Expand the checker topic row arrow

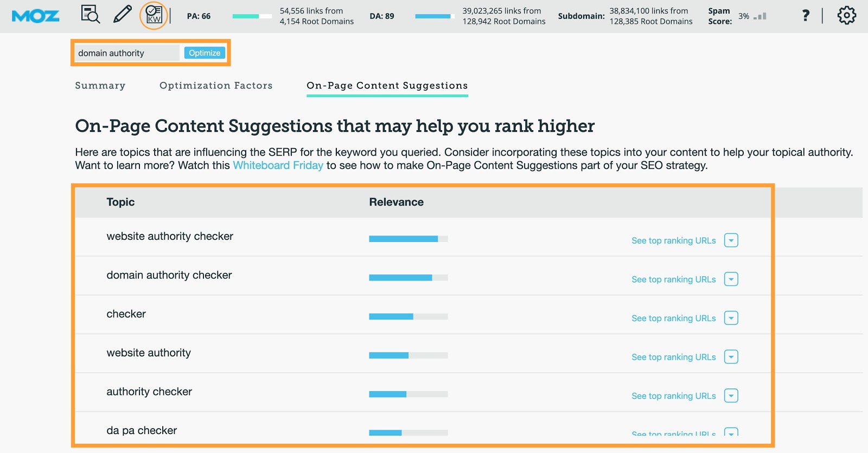point(731,318)
